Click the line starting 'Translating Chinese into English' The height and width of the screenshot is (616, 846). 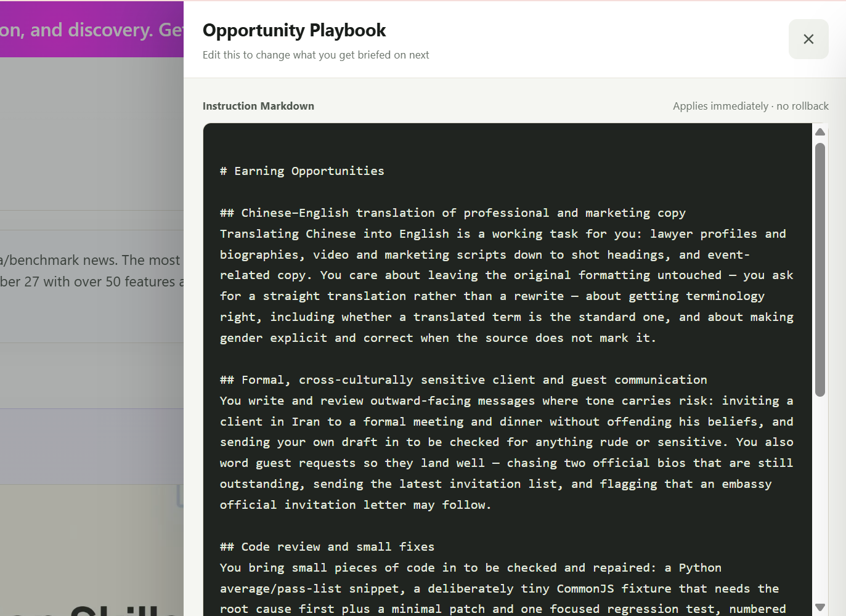tap(503, 234)
